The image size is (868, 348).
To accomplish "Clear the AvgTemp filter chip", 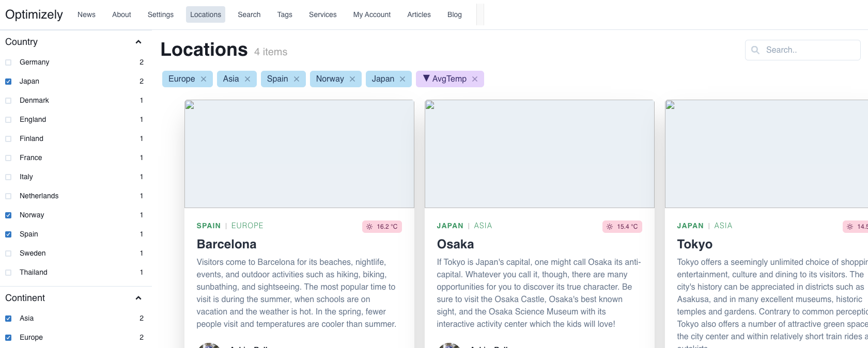I will click(475, 79).
